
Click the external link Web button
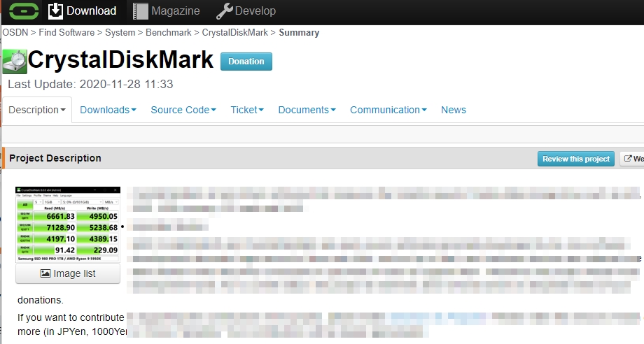[x=633, y=159]
